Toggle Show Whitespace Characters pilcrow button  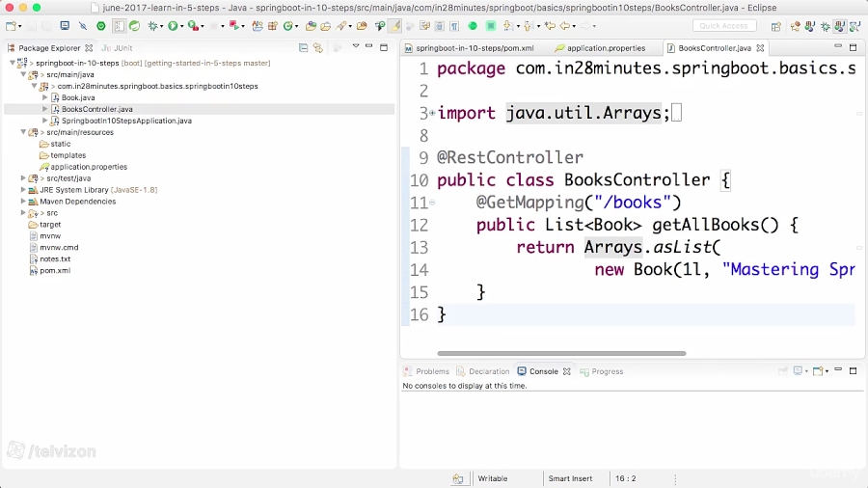[454, 26]
